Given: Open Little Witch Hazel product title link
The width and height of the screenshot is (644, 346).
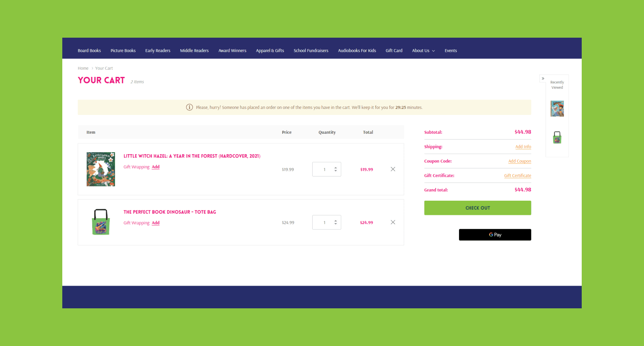Looking at the screenshot, I should click(192, 156).
